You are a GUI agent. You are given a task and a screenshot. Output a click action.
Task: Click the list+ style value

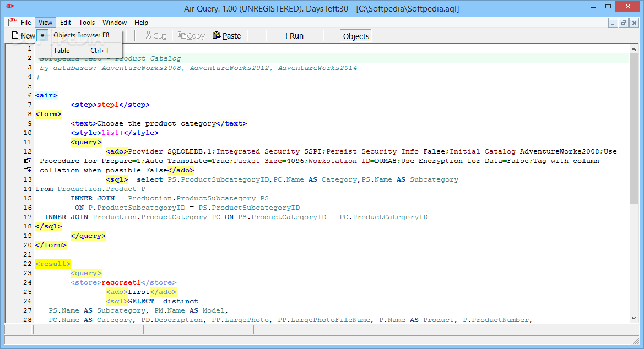pos(112,133)
